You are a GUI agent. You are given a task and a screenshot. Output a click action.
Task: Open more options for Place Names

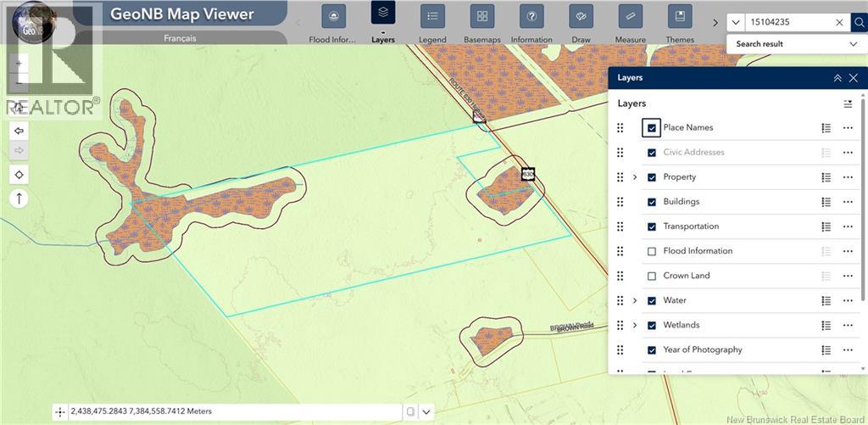848,128
